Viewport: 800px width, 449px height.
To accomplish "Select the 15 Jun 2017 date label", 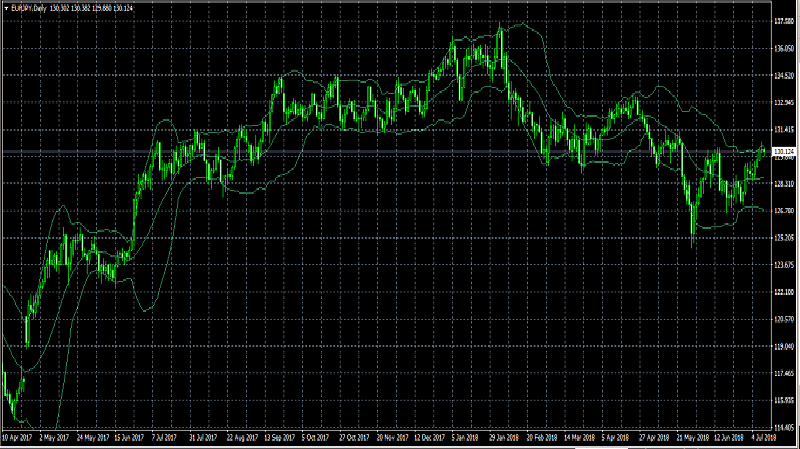I will click(129, 439).
